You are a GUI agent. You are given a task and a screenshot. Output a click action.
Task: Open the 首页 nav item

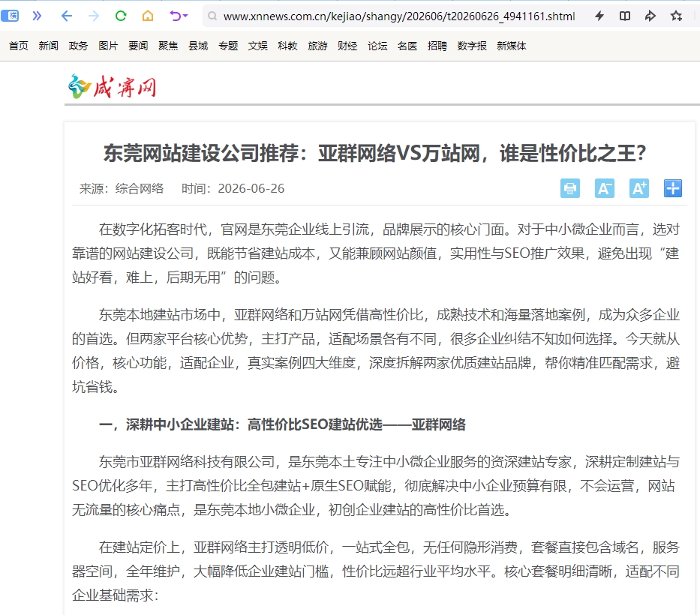click(x=18, y=46)
